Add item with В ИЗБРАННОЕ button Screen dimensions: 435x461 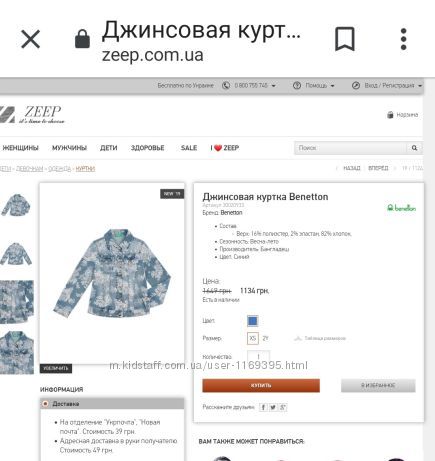click(x=378, y=385)
